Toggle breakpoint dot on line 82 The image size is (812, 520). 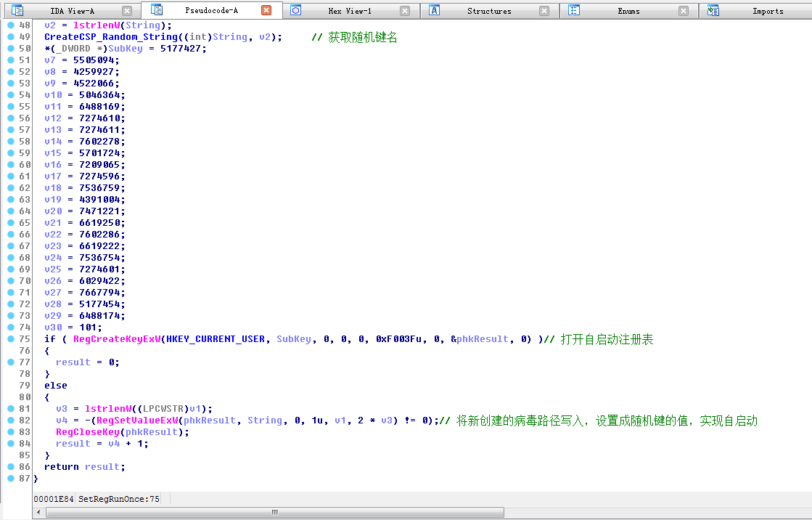tap(11, 420)
